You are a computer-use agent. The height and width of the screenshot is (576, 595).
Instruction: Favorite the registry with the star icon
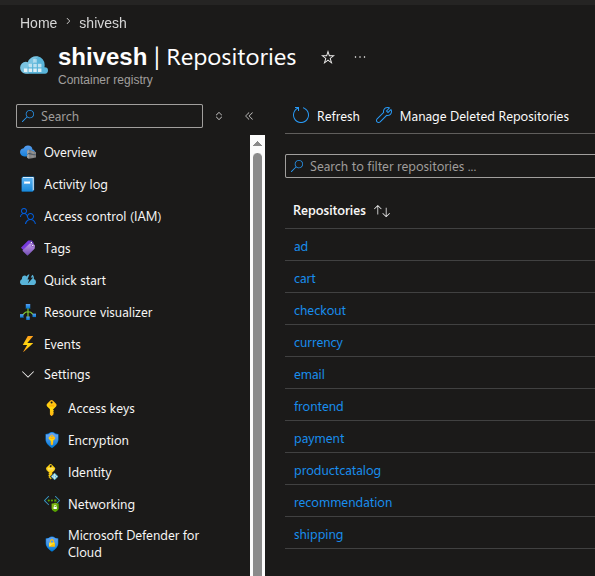click(x=328, y=58)
